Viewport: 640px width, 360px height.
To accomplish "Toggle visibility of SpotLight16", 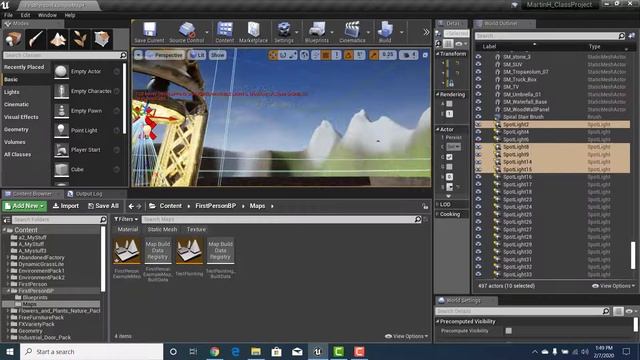I will [478, 177].
